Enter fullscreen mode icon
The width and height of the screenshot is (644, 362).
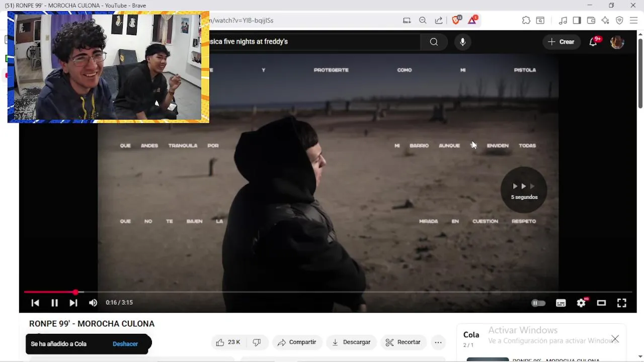pyautogui.click(x=622, y=303)
